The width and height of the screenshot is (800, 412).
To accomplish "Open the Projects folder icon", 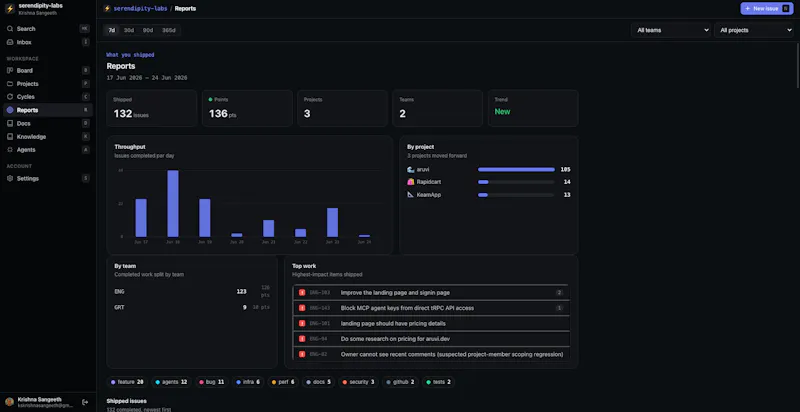I will (x=10, y=84).
